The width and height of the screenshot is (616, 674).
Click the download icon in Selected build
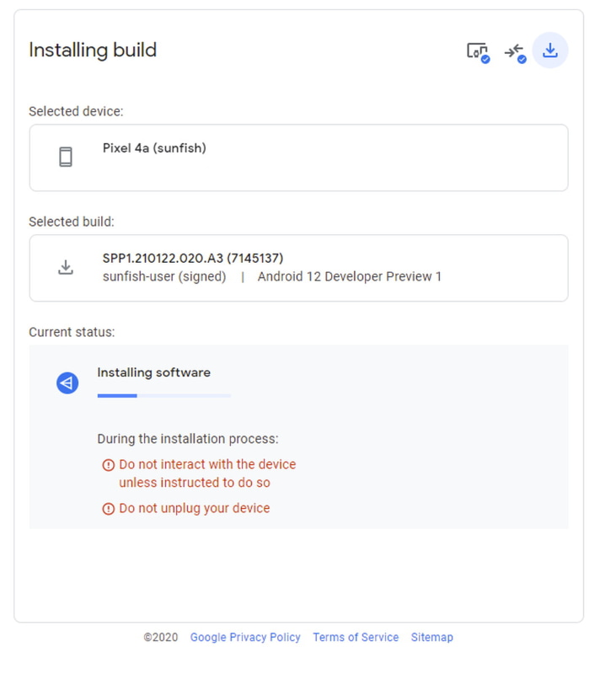coord(66,267)
